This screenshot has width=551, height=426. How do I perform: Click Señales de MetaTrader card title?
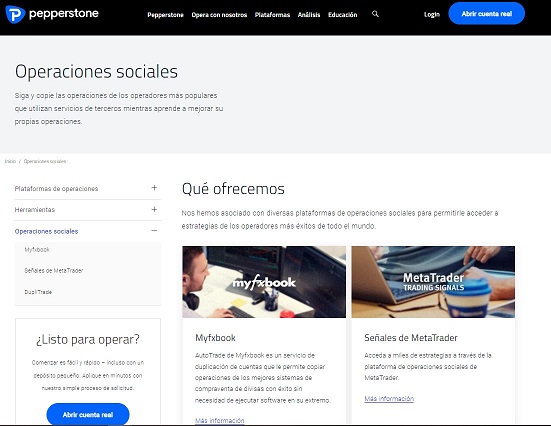point(411,338)
